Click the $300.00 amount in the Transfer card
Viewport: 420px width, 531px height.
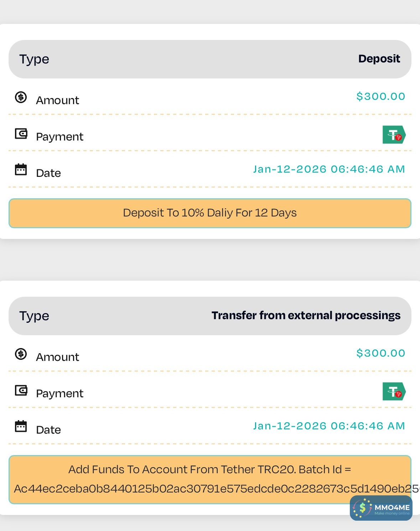(380, 353)
